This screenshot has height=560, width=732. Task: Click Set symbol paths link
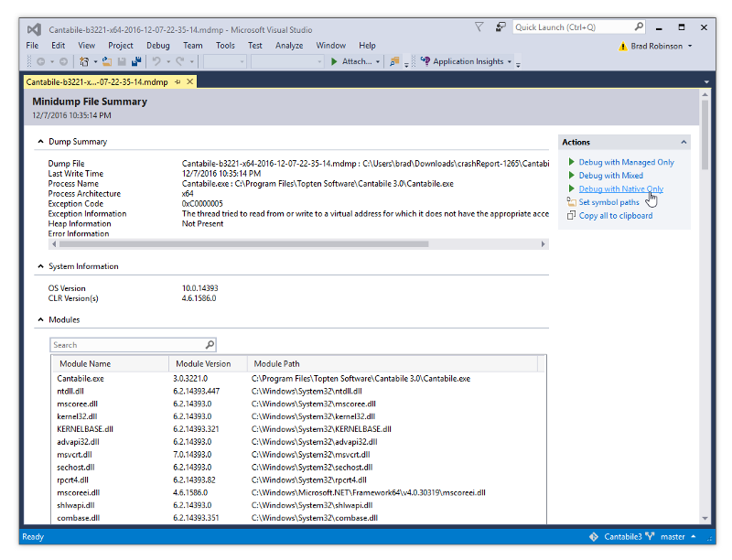[608, 202]
